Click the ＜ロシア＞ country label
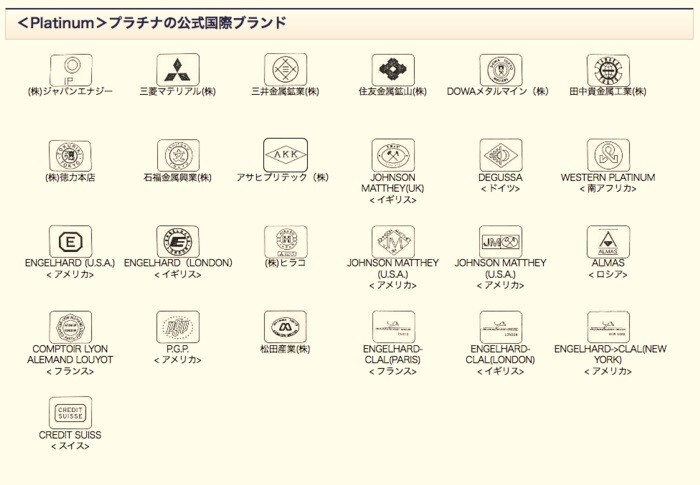Viewport: 700px width, 485px height. [608, 274]
